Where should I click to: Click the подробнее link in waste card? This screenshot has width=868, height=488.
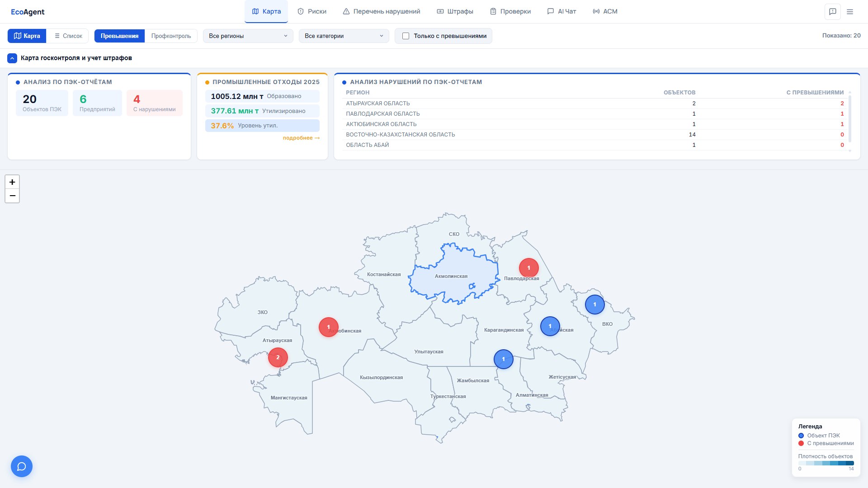(x=301, y=138)
